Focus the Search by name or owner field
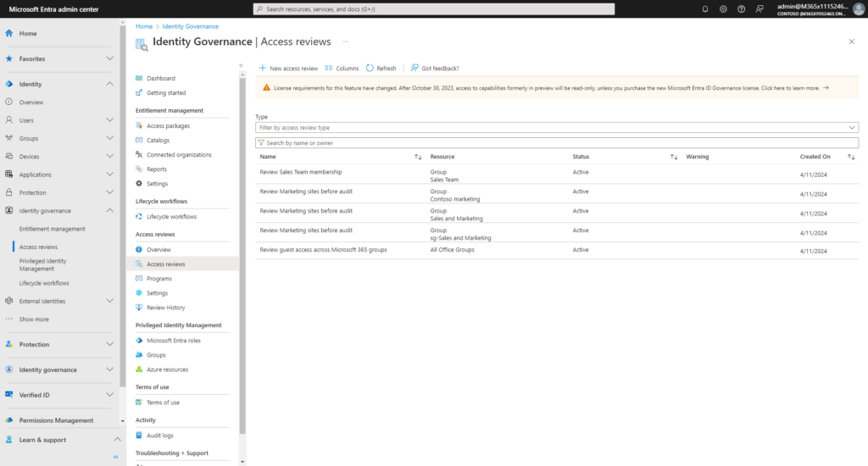The image size is (868, 466). point(557,143)
